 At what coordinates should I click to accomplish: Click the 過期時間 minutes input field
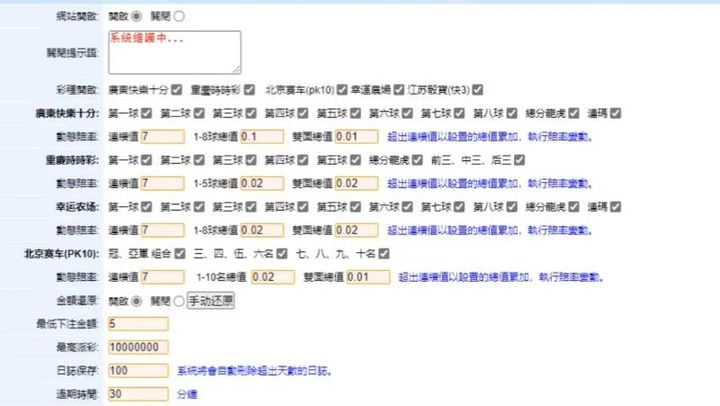tap(137, 394)
